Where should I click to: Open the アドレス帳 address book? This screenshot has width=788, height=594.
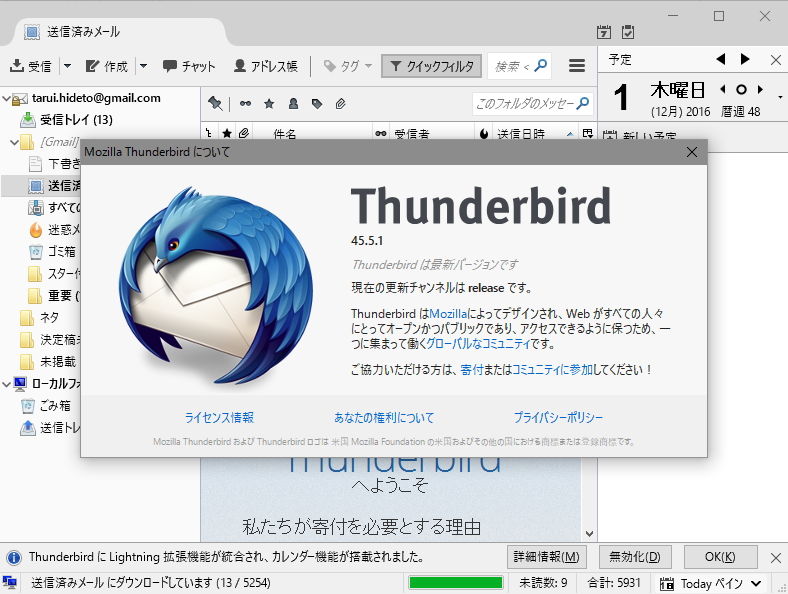tap(266, 66)
